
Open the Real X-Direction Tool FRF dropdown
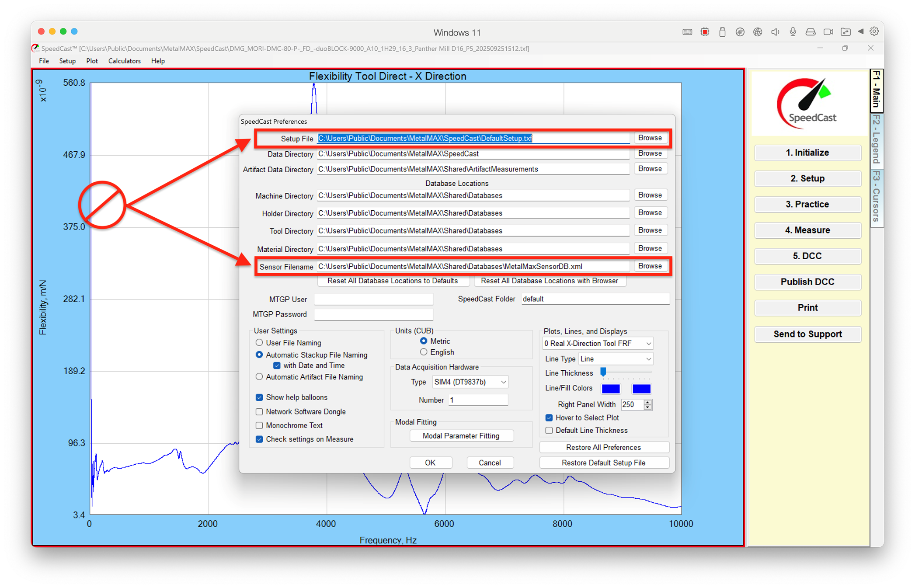(x=598, y=344)
